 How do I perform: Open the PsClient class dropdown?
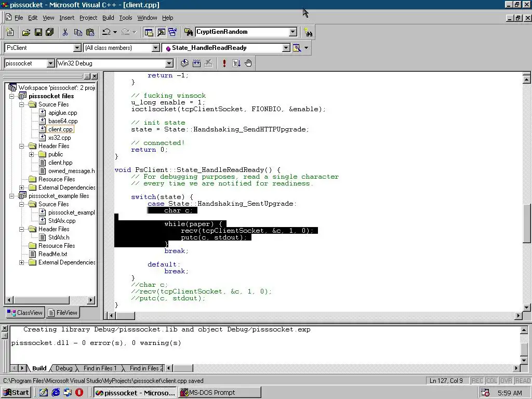click(x=77, y=48)
